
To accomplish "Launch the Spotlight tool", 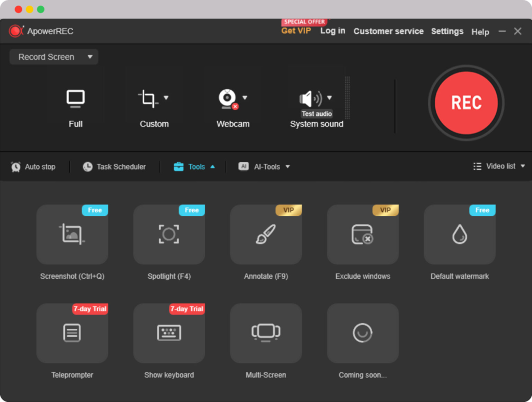I will (169, 235).
